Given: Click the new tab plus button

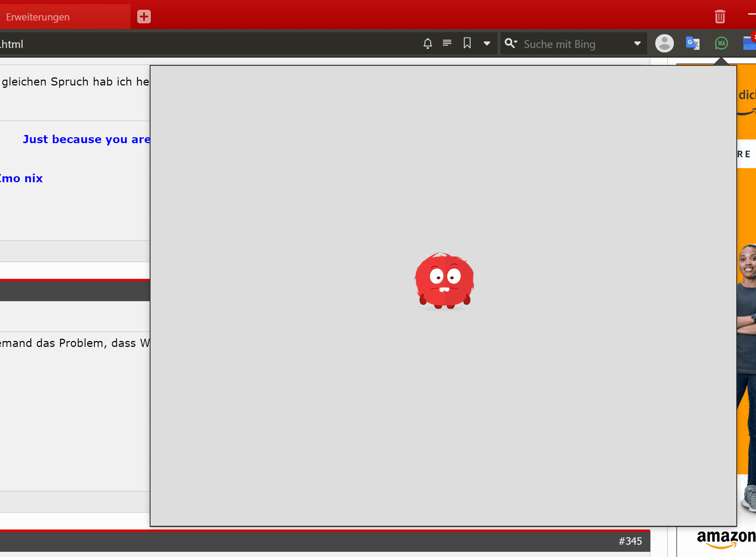Looking at the screenshot, I should 144,17.
